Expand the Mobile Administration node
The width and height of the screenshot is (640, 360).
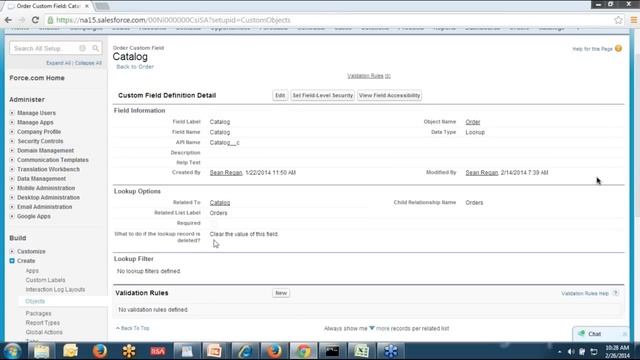[x=12, y=188]
